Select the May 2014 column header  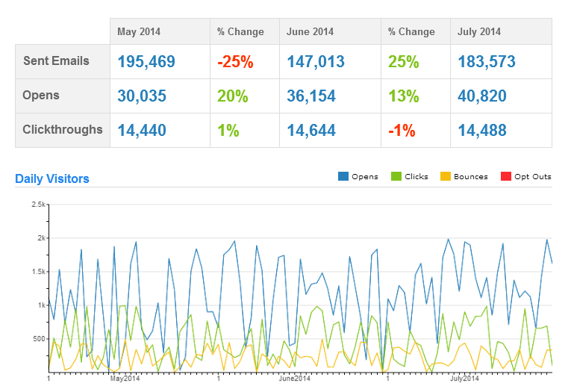(x=139, y=31)
